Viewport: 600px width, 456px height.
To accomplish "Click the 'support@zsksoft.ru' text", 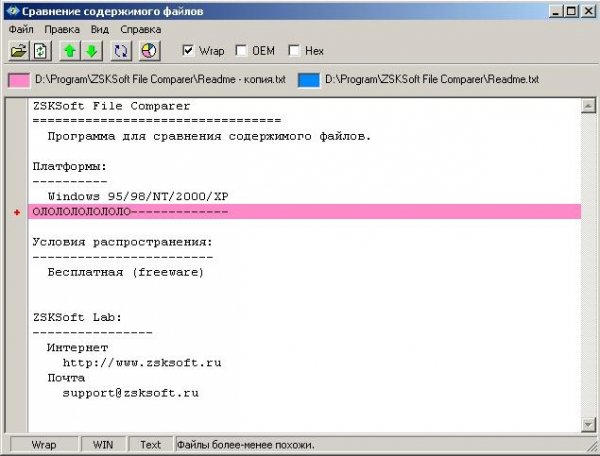I will tap(130, 393).
